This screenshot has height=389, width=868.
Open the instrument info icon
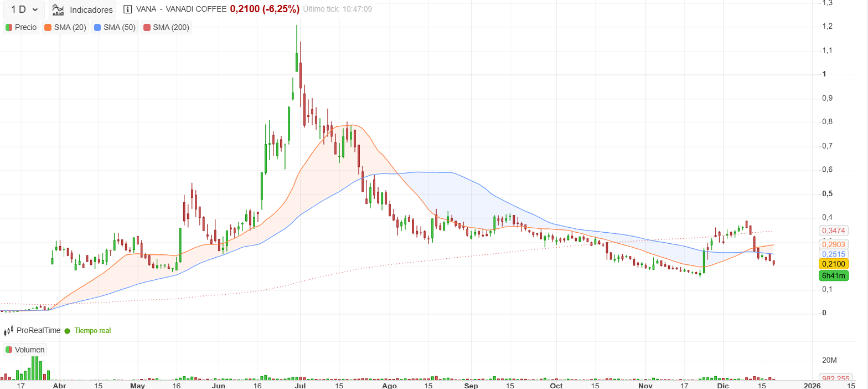(x=128, y=9)
